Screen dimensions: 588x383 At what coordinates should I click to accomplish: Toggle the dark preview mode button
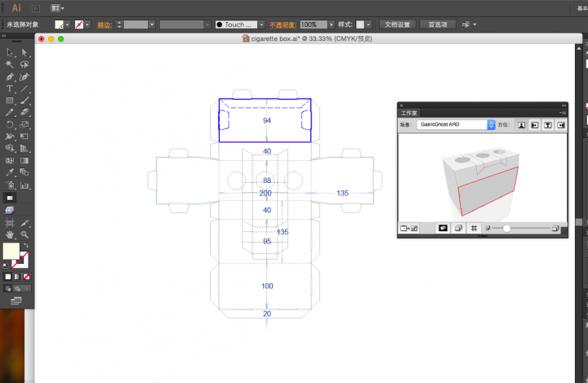pyautogui.click(x=443, y=228)
